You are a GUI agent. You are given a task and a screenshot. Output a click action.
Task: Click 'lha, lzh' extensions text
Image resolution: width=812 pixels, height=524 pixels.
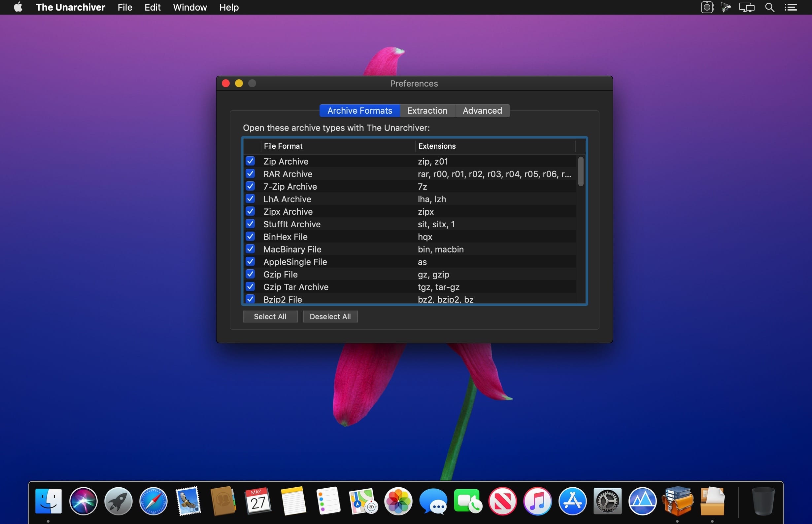[432, 199]
